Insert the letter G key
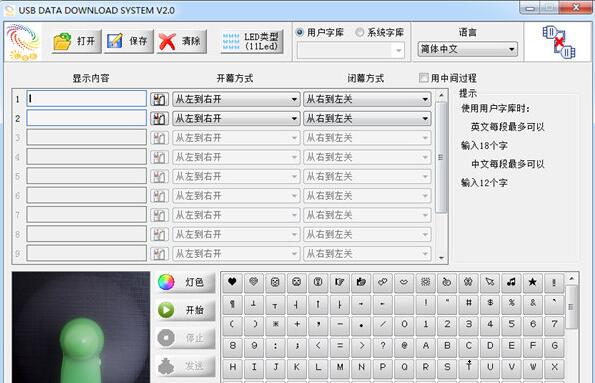Screen dimensions: 595x383 pos(554,346)
